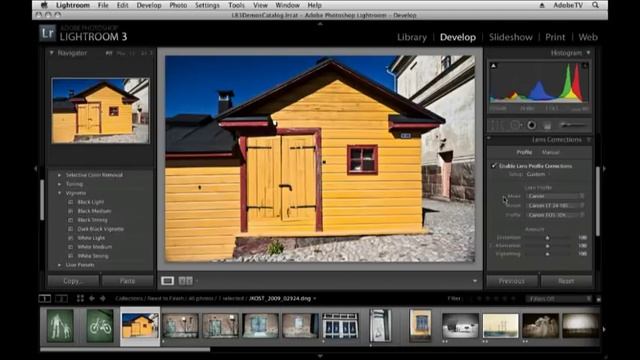This screenshot has height=360, width=640.
Task: Open the Window menu
Action: [287, 5]
